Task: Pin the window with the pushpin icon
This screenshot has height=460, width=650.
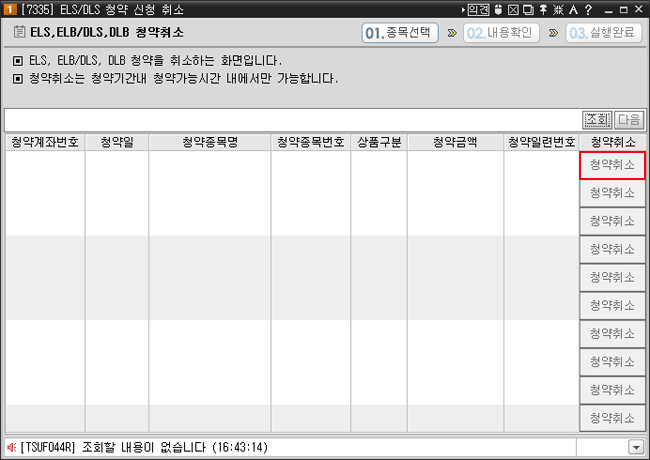Action: pyautogui.click(x=541, y=9)
